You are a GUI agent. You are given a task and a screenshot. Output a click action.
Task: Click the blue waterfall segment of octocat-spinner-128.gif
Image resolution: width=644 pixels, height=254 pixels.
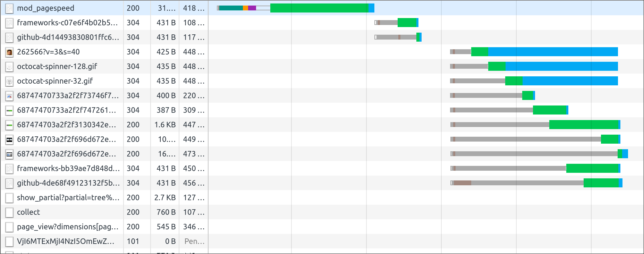[561, 66]
